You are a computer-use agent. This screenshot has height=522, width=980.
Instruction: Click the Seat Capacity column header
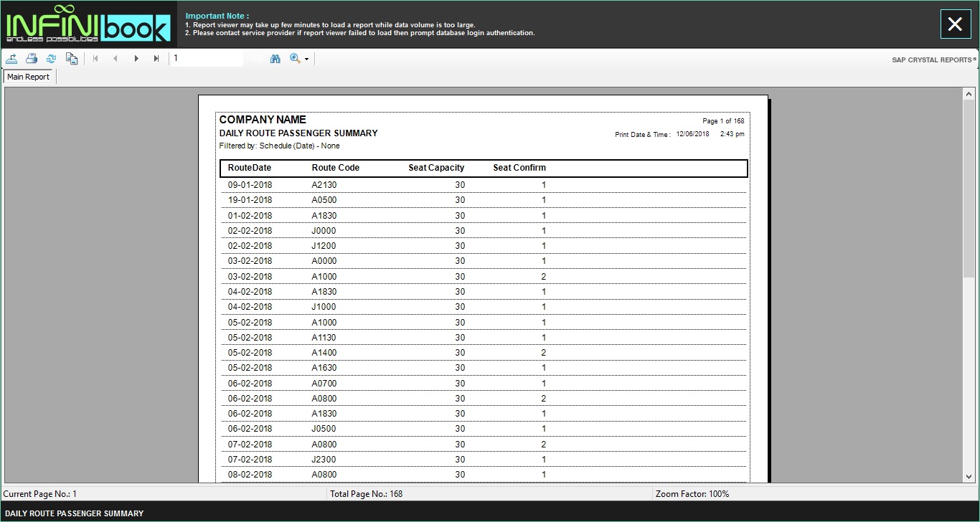click(436, 168)
